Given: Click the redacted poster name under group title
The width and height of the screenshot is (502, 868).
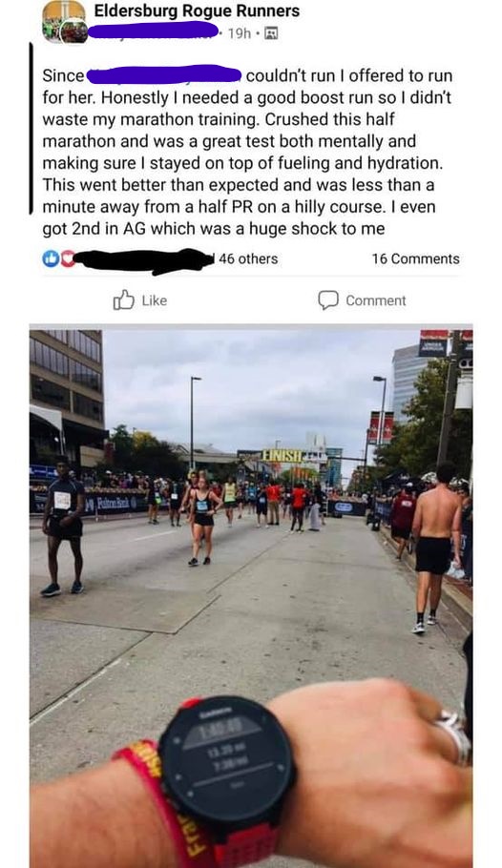Looking at the screenshot, I should pos(154,31).
